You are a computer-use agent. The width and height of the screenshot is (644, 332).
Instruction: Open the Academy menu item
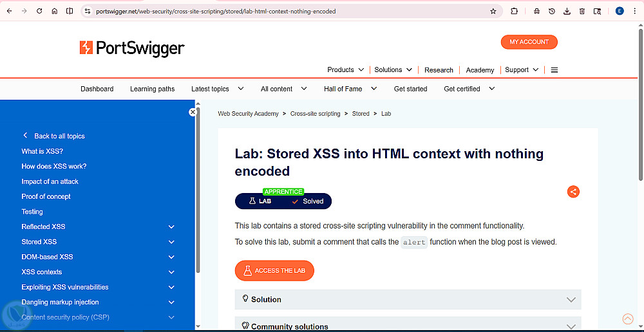pyautogui.click(x=480, y=69)
